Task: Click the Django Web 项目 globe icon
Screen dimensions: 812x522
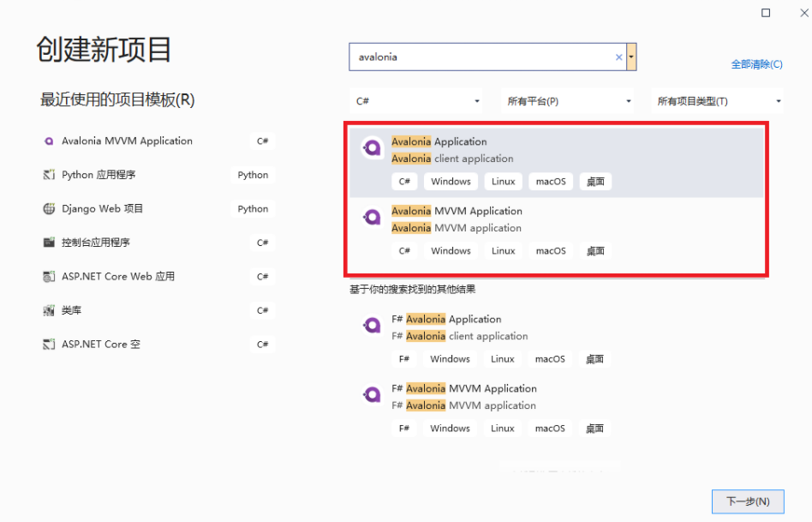Action: pos(49,209)
